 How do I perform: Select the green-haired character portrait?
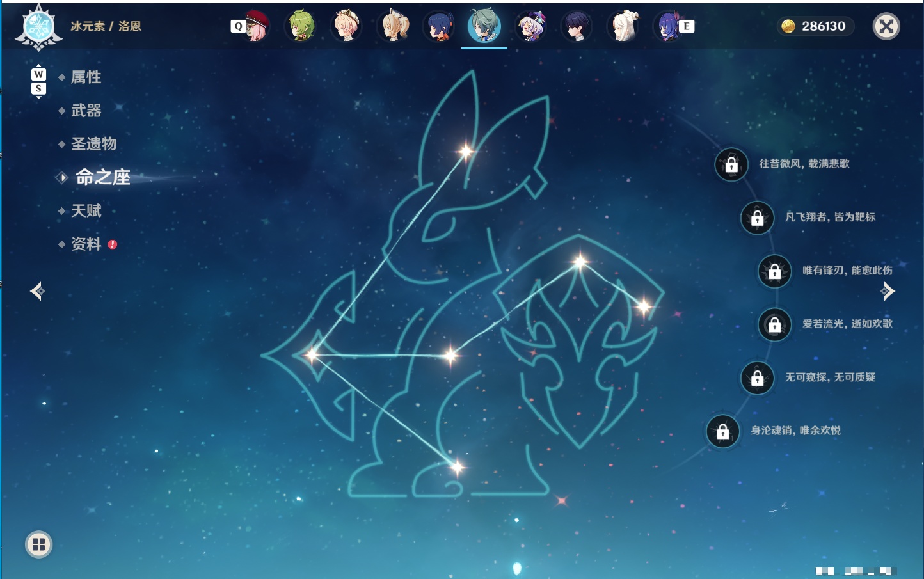click(x=301, y=26)
